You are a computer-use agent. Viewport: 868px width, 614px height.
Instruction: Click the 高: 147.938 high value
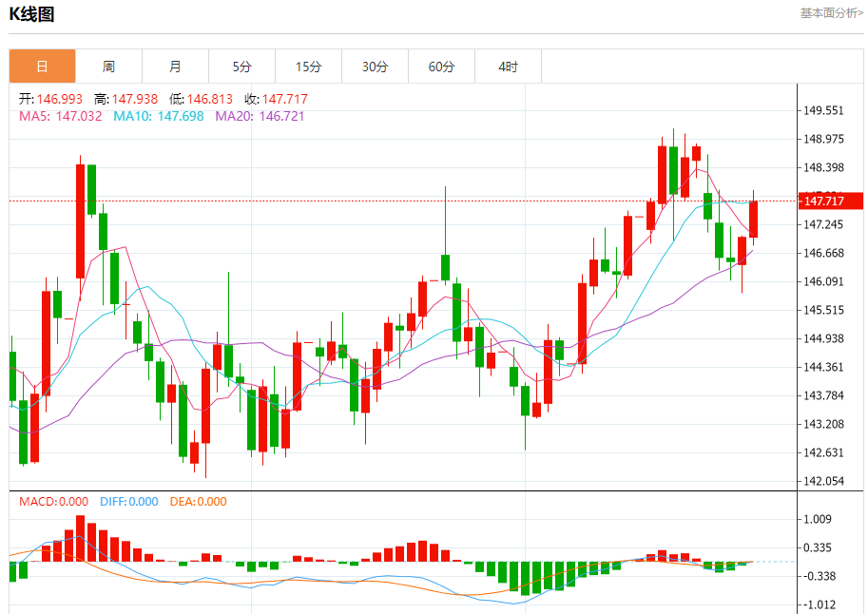(125, 99)
